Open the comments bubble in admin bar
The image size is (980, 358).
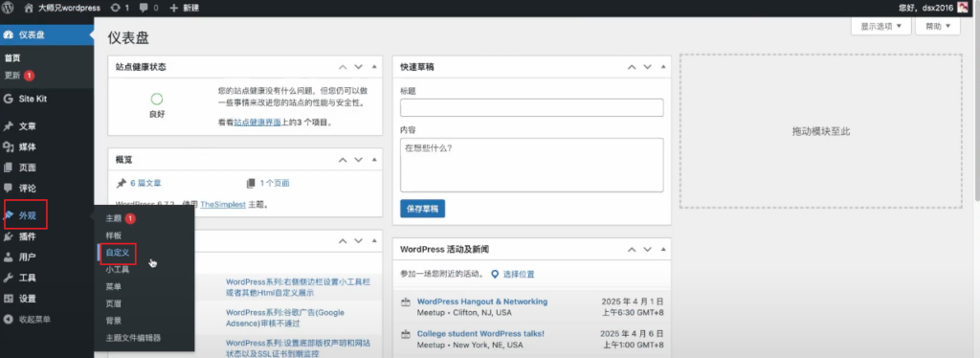[x=148, y=8]
